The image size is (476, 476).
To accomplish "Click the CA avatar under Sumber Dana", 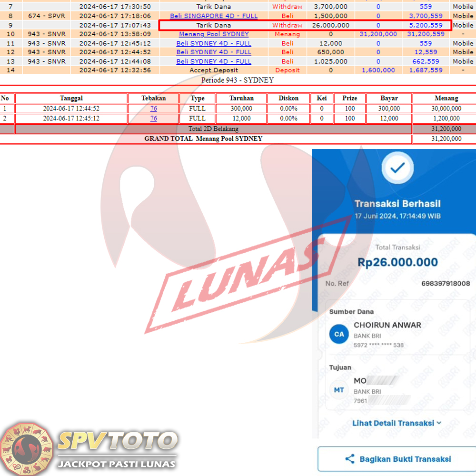I will (x=339, y=334).
